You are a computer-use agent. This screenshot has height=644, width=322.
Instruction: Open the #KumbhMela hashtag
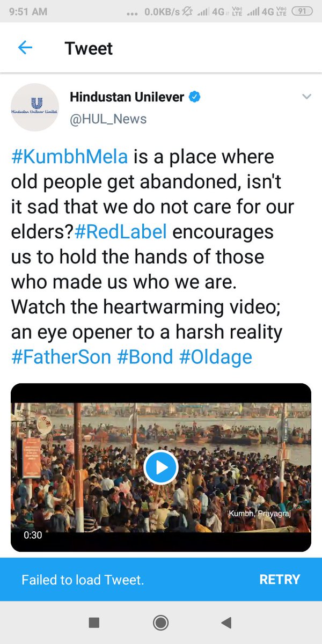[70, 157]
